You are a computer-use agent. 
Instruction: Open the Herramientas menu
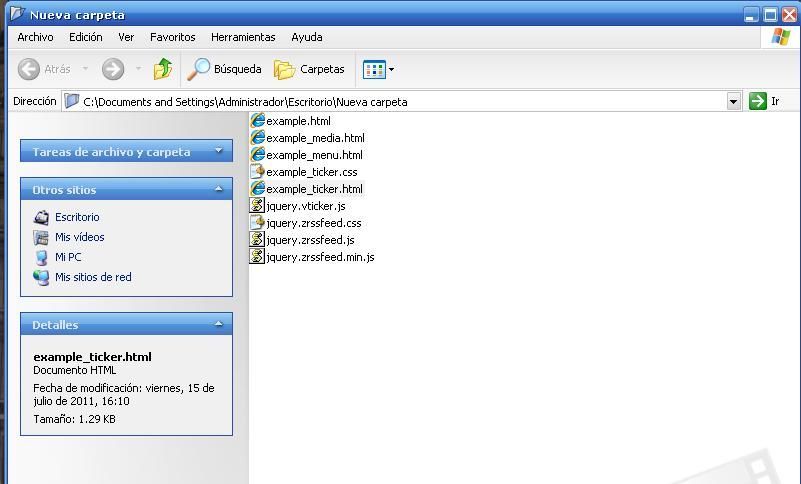[243, 37]
